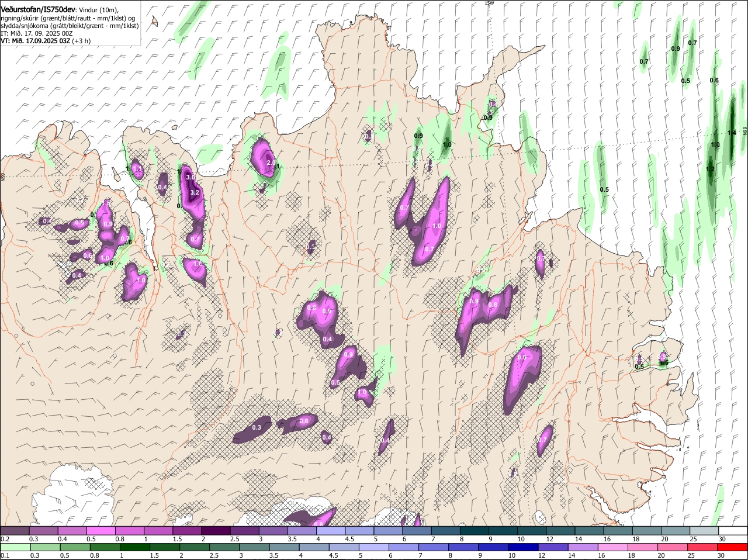The image size is (748, 560).
Task: Select upper legend swatch starting at 18
Action: [x=647, y=531]
